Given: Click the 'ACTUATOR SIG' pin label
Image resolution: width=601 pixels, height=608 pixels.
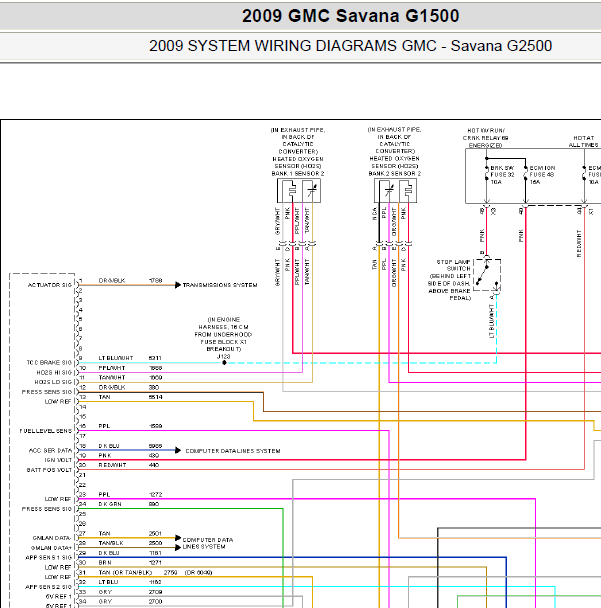Looking at the screenshot, I should 50,285.
